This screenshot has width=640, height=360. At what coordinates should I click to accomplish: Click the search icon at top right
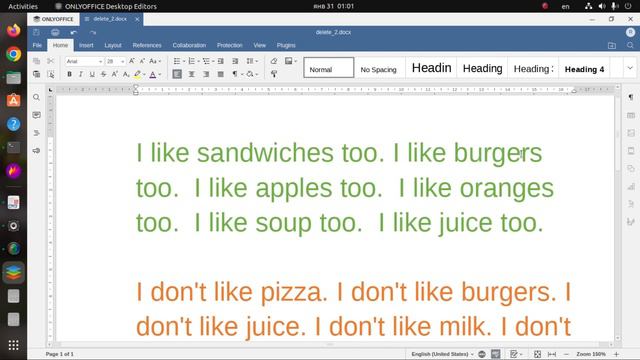(x=630, y=45)
